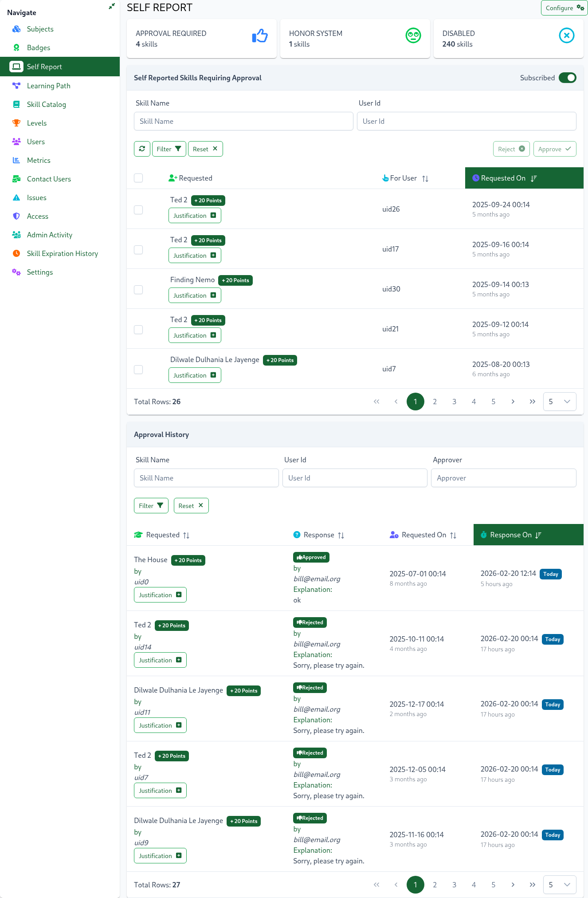Expand Justification for uid17 request
Viewport: 588px width, 898px height.
tap(195, 256)
